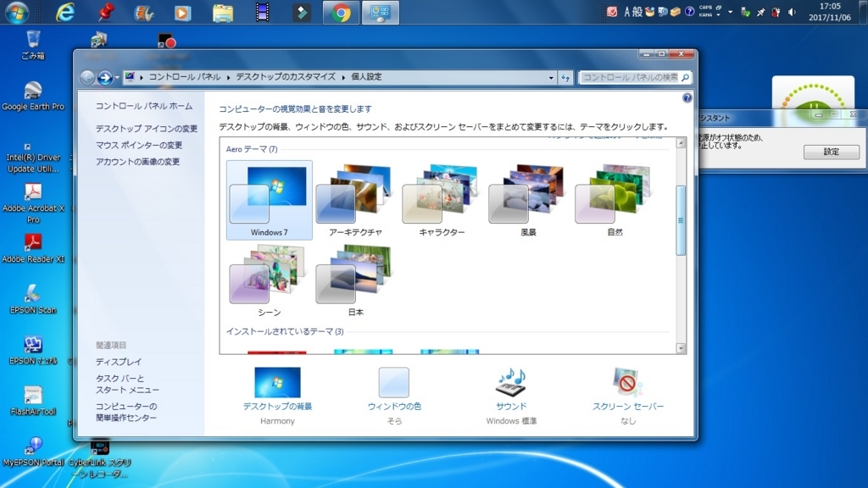Open アカウントの画像の変更 link
Viewport: 868px width, 488px height.
[x=137, y=162]
